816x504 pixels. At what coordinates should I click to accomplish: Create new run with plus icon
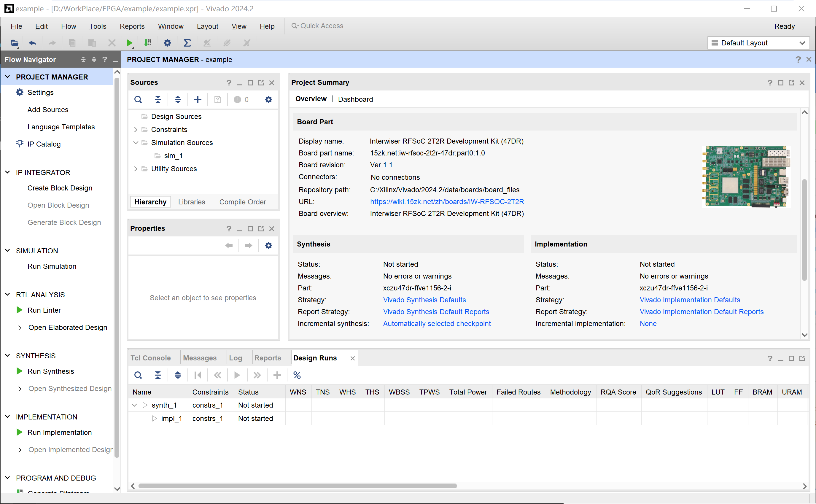pos(277,375)
